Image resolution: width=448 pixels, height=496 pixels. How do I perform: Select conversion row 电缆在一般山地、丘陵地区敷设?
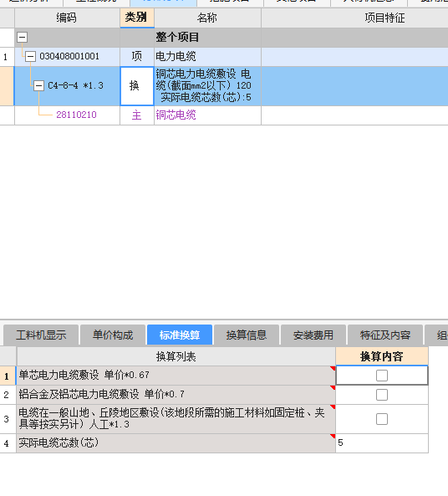[176, 419]
